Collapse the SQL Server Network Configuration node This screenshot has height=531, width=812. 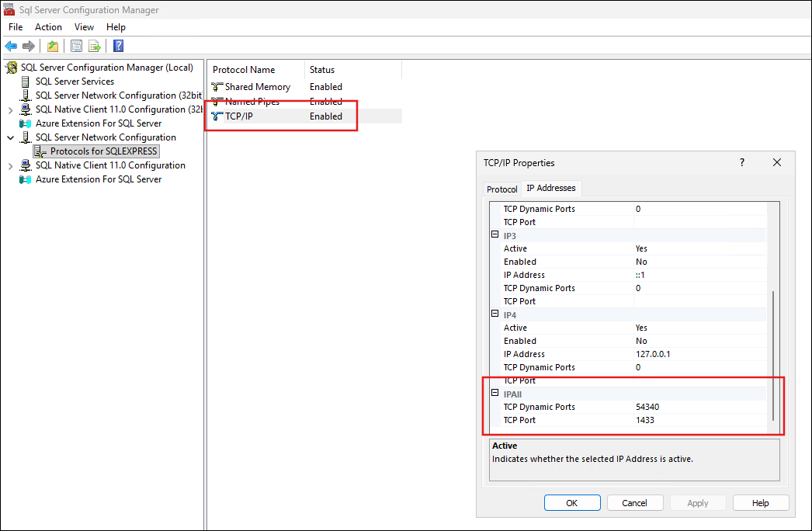(10, 138)
